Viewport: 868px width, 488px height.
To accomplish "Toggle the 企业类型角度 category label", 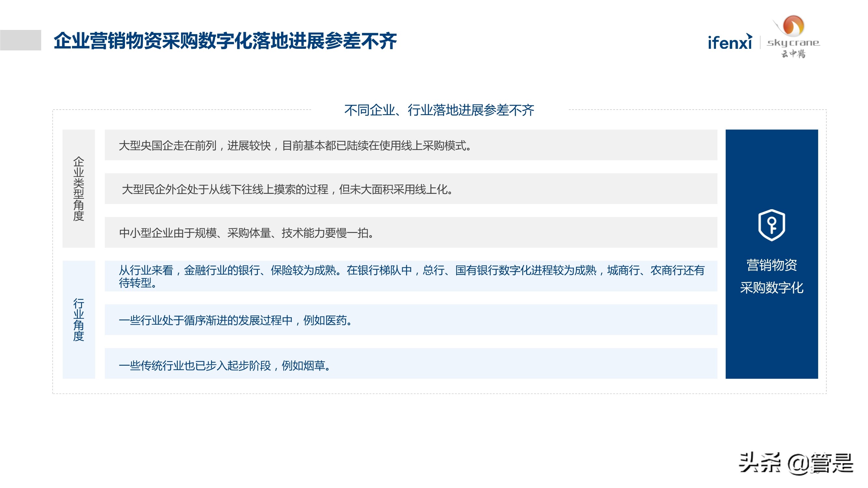I will [79, 189].
